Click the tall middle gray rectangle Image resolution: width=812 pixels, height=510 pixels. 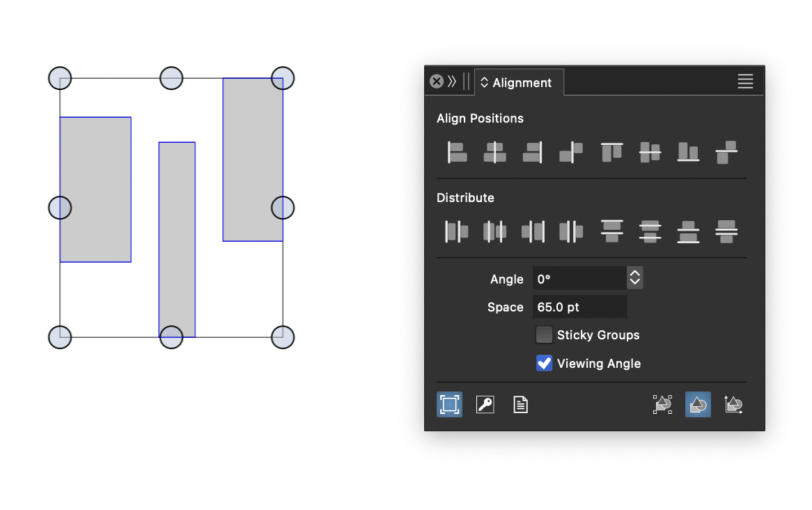(x=177, y=237)
